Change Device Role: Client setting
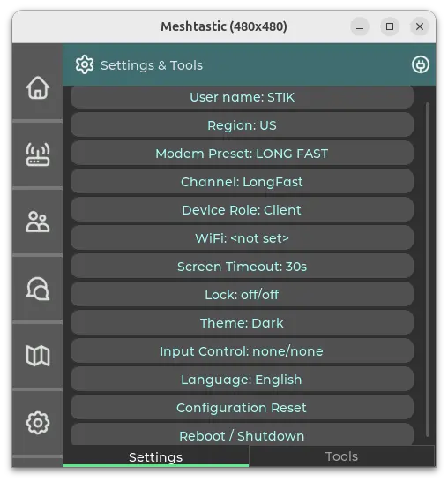The width and height of the screenshot is (448, 482). tap(242, 210)
